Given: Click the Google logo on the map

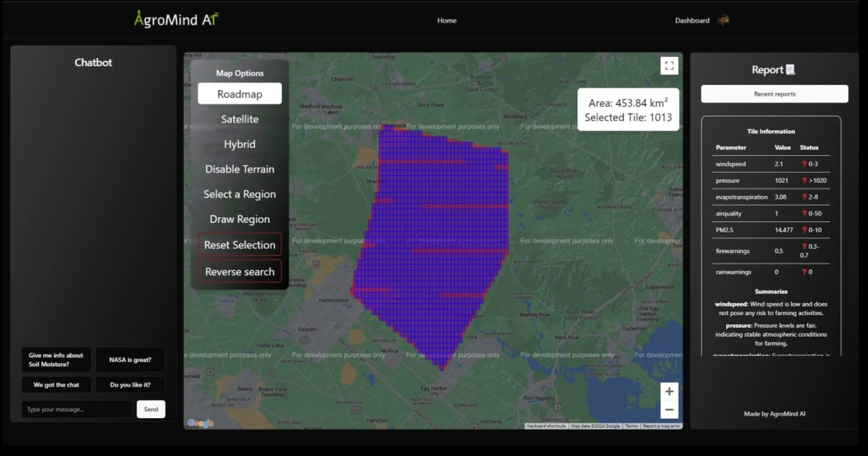Looking at the screenshot, I should pos(200,423).
